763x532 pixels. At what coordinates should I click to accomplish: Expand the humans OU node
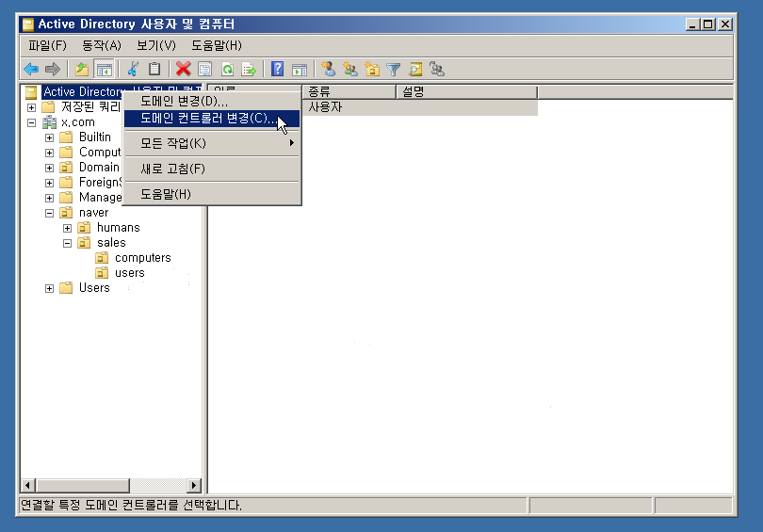click(x=67, y=228)
